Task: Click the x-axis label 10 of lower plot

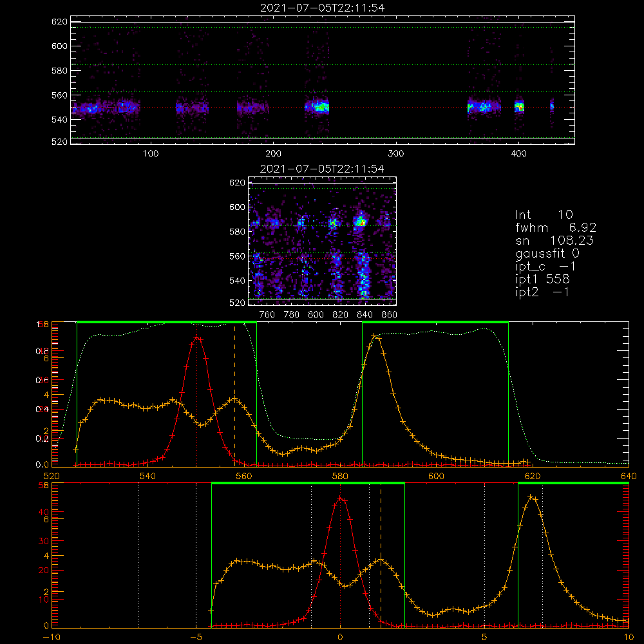Action: pyautogui.click(x=629, y=638)
